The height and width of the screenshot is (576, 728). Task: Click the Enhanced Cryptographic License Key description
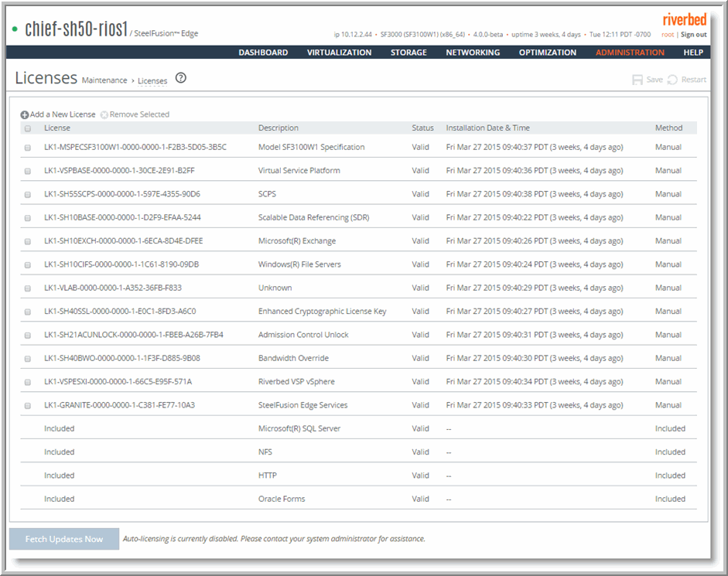point(322,311)
